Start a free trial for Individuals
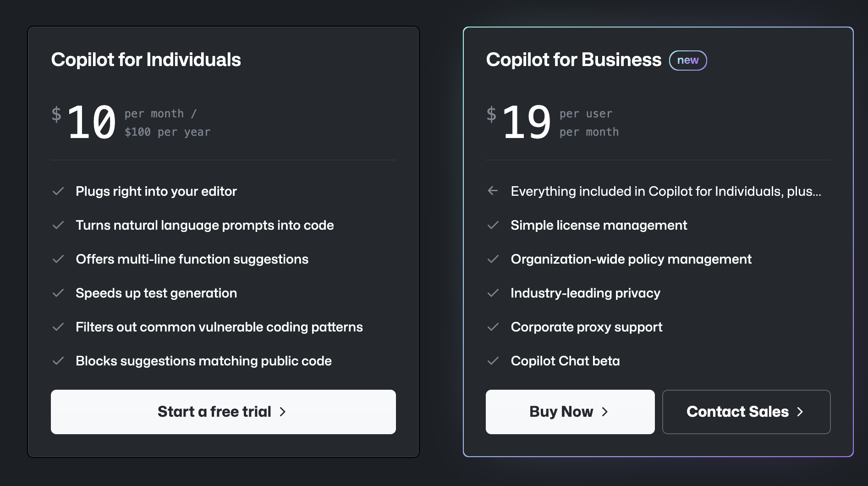868x486 pixels. [223, 412]
